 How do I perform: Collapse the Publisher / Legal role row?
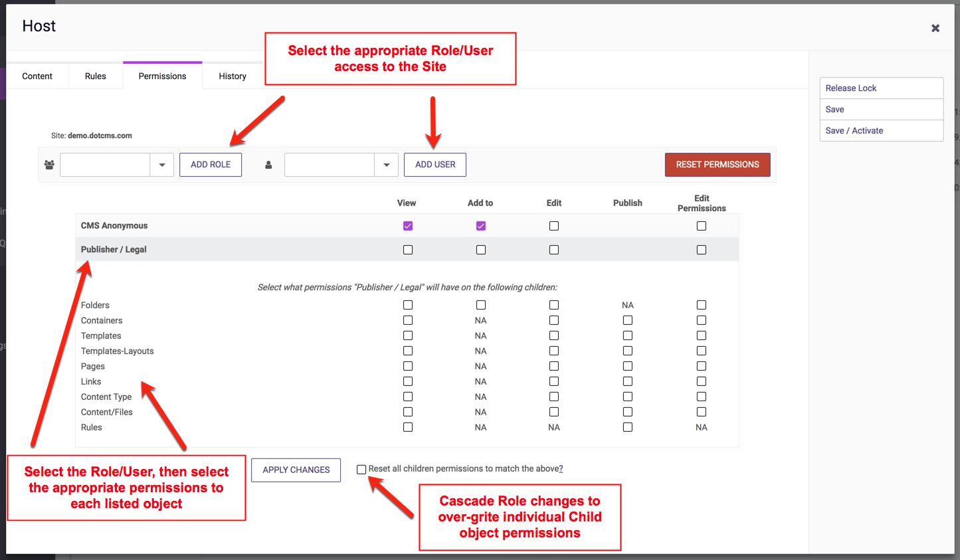(x=114, y=250)
